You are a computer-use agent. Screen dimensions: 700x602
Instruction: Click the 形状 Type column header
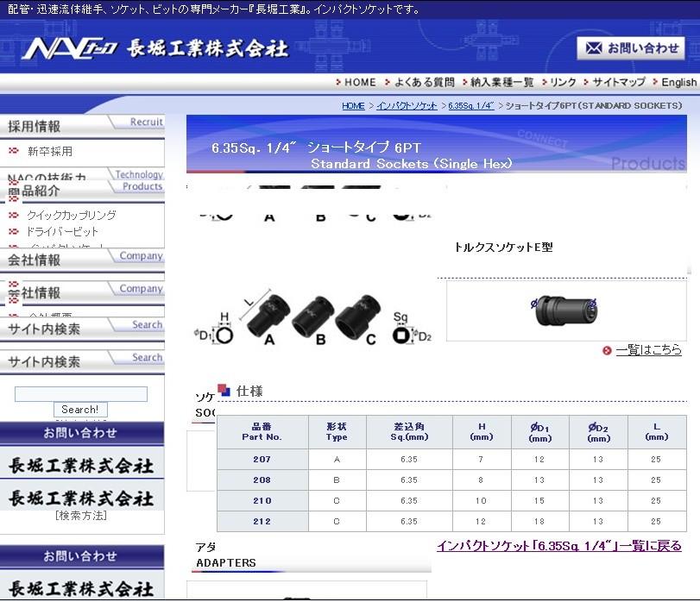[x=337, y=432]
